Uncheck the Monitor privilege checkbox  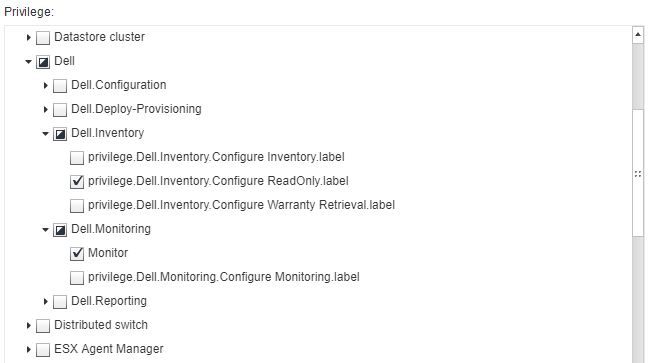point(77,254)
